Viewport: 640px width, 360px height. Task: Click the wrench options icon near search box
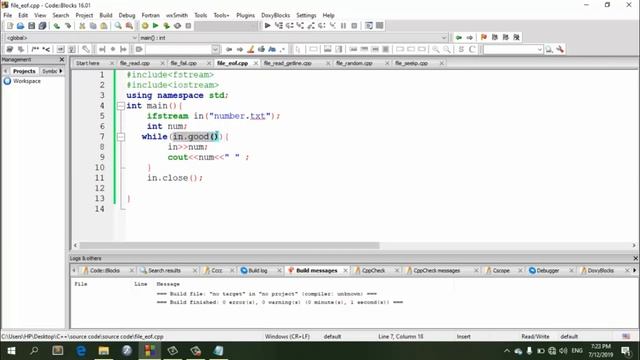point(560,49)
